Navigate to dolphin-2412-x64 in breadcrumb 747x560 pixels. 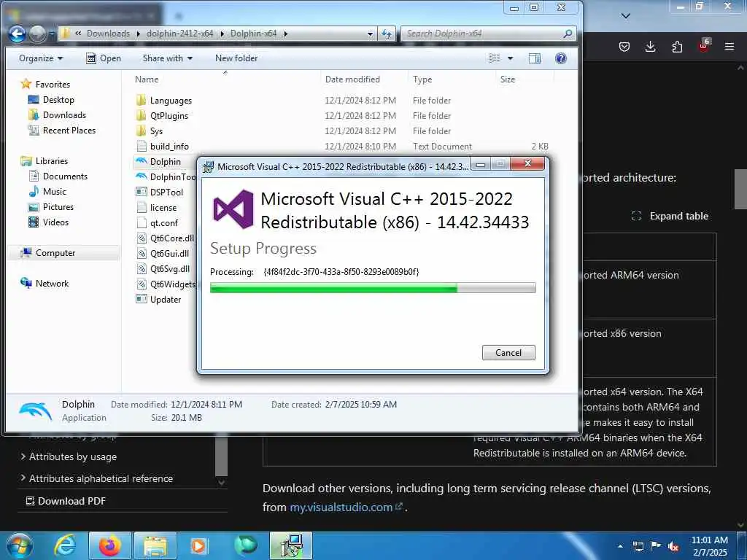click(x=179, y=34)
